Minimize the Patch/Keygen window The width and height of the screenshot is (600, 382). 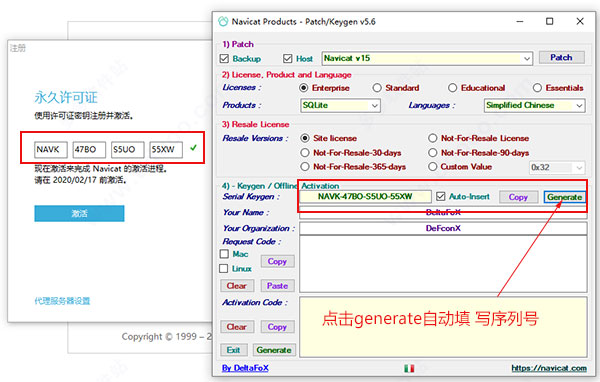click(x=520, y=21)
